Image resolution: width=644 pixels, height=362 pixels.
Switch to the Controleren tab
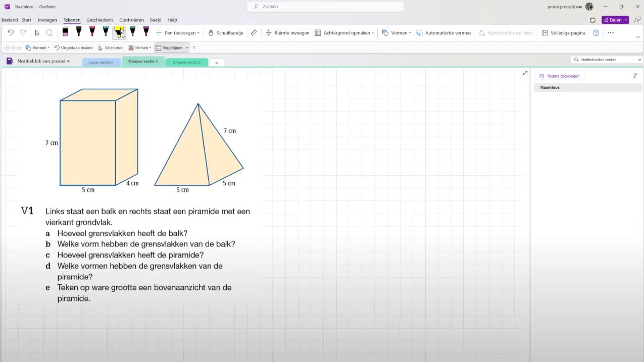click(x=132, y=20)
